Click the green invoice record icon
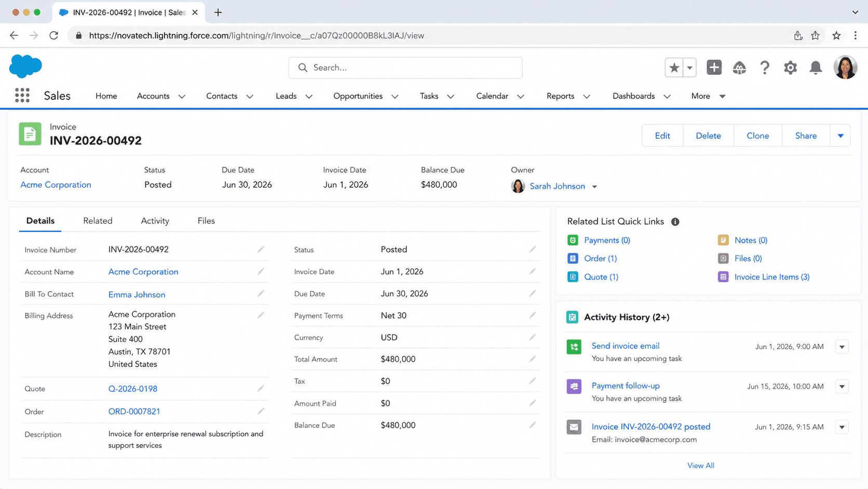Image resolution: width=868 pixels, height=489 pixels. [x=30, y=134]
